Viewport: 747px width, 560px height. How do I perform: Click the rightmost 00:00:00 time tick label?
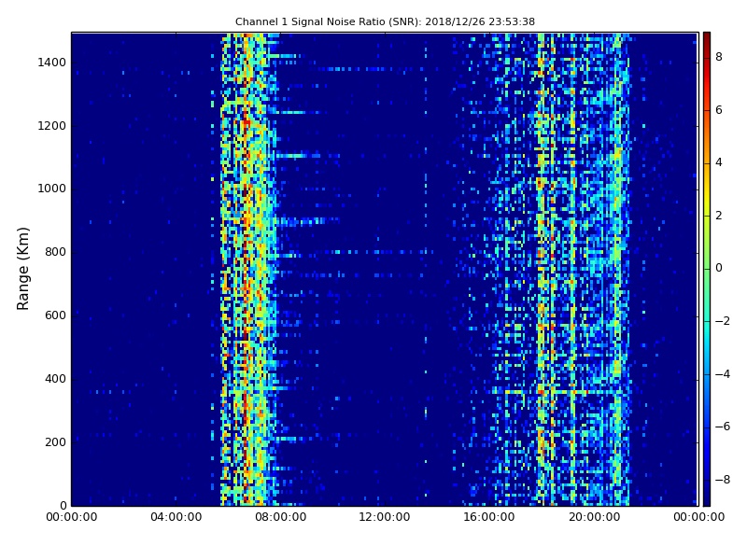coord(698,517)
